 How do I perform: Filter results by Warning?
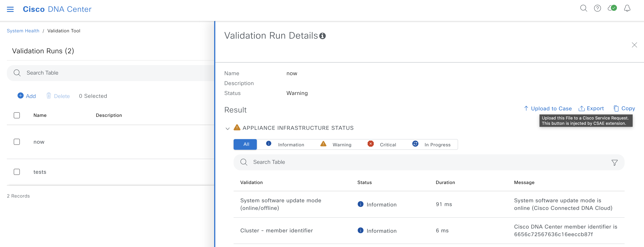[336, 144]
